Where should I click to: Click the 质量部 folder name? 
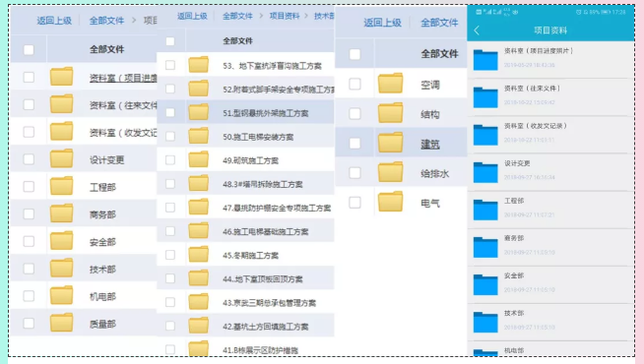tap(102, 325)
